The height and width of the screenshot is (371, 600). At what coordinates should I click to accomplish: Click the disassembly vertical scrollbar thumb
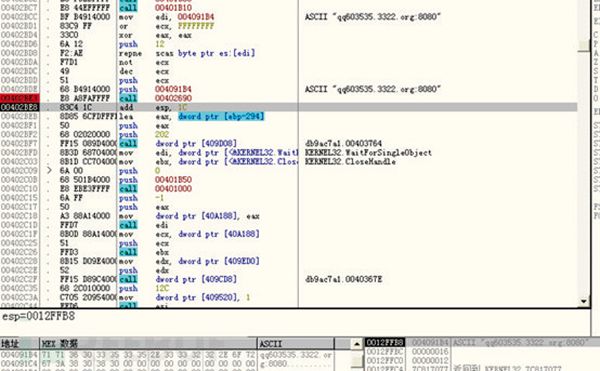(584, 46)
